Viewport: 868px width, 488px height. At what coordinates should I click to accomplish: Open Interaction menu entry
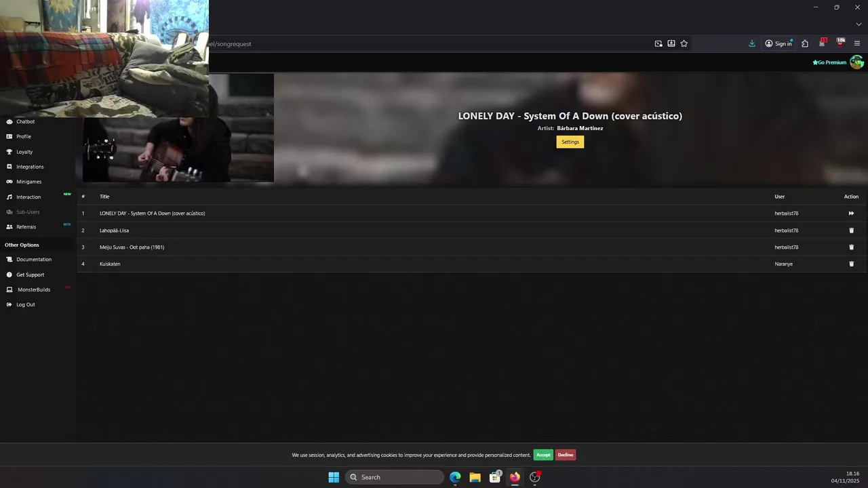[x=28, y=197]
